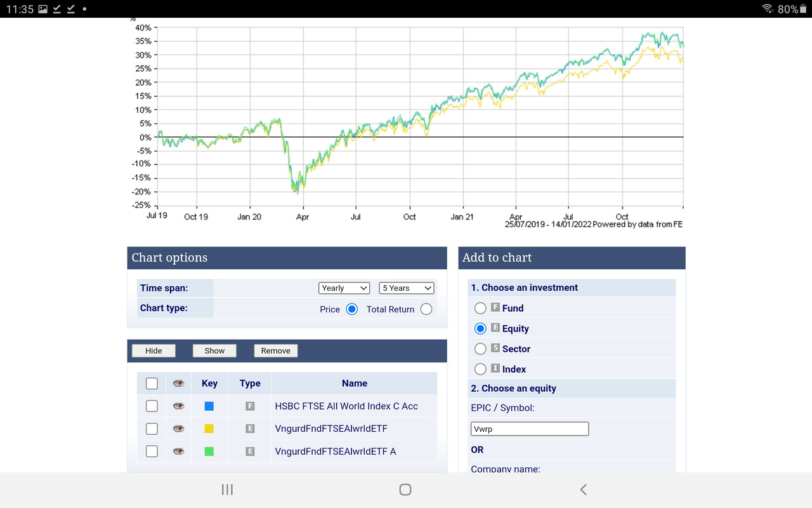Click the Show button
This screenshot has height=508, width=812.
click(x=214, y=351)
